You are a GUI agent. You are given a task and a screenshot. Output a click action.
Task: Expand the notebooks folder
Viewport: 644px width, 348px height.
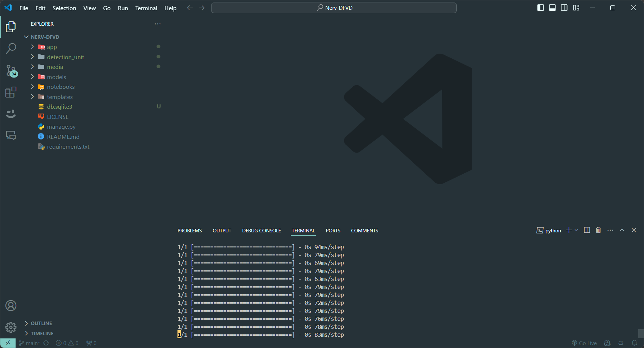point(32,87)
